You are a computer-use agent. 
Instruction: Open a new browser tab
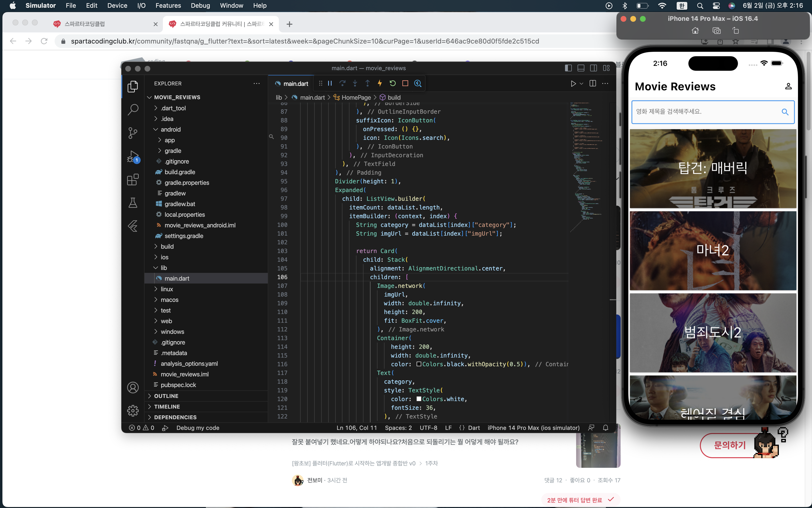click(290, 24)
